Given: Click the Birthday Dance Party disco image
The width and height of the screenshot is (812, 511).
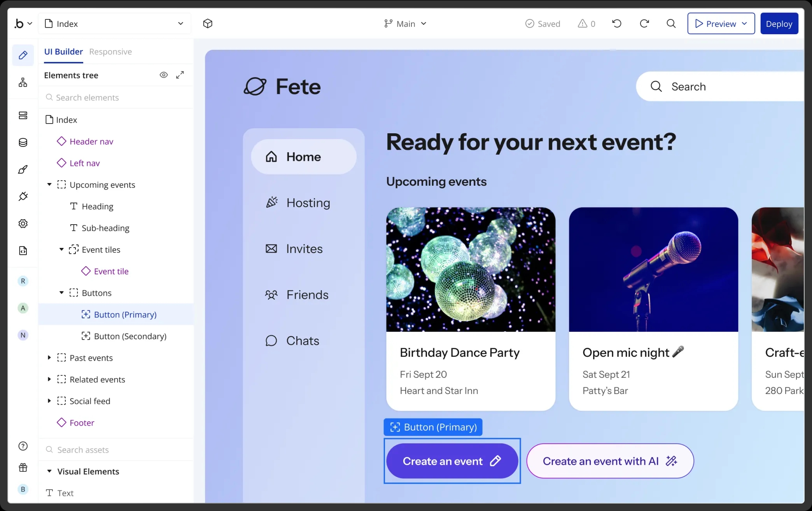Looking at the screenshot, I should (x=471, y=269).
